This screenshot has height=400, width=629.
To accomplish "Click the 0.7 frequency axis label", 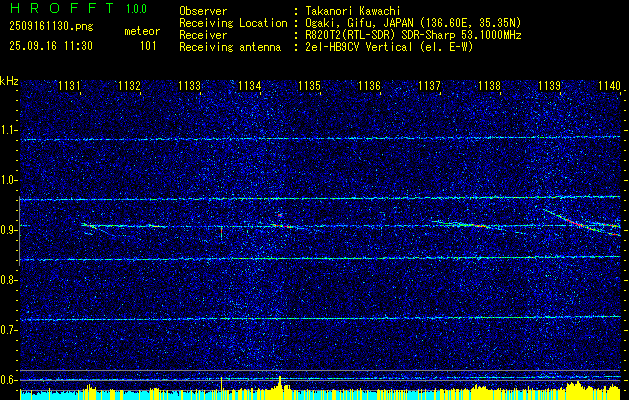I will (x=8, y=330).
